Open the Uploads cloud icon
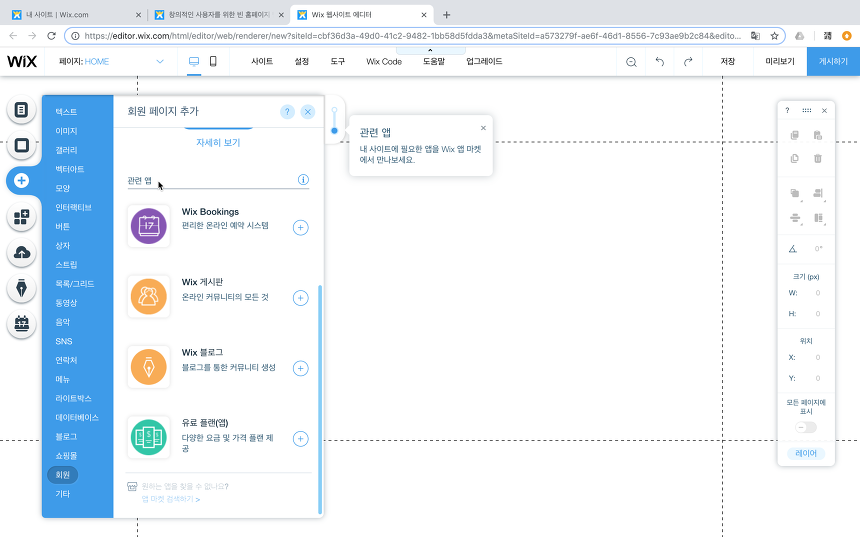The width and height of the screenshot is (860, 537). tap(21, 252)
